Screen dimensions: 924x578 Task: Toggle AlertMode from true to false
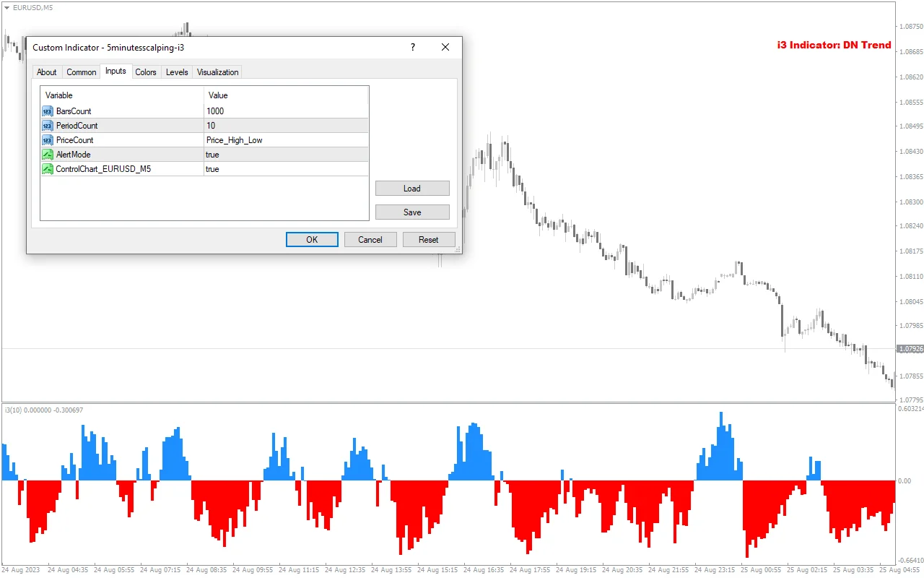coord(212,154)
